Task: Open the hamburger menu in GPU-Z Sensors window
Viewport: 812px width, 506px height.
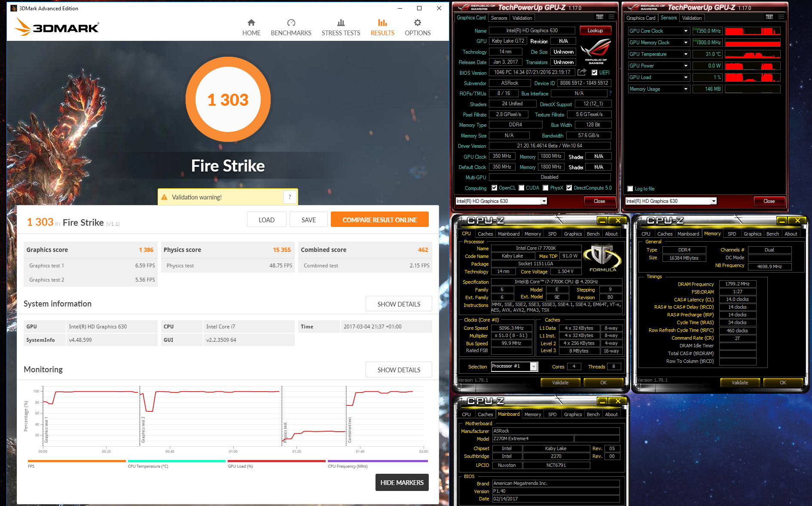Action: point(781,17)
